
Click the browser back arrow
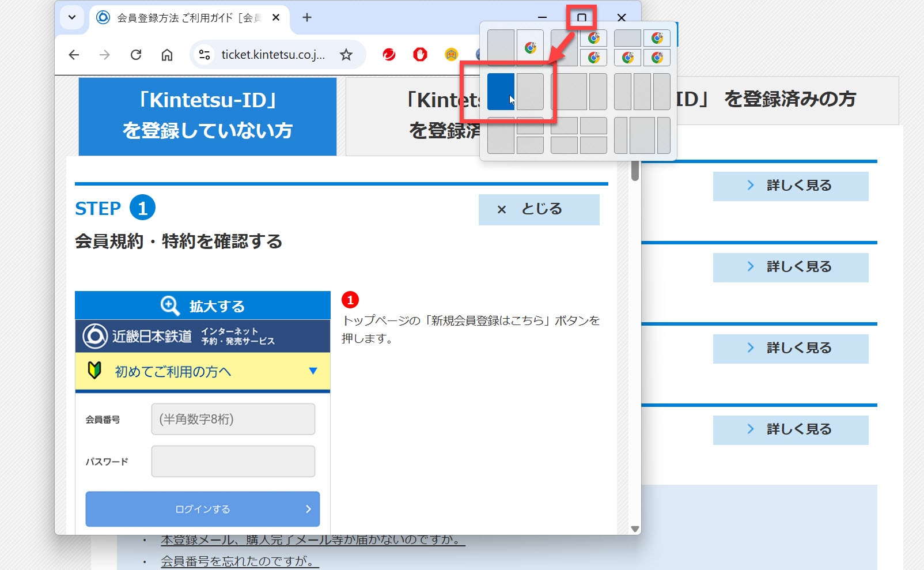74,55
